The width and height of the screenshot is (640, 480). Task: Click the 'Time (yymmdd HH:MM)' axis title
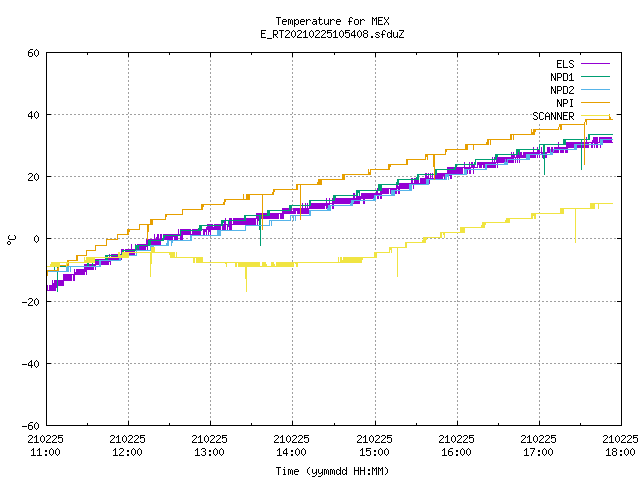click(332, 471)
